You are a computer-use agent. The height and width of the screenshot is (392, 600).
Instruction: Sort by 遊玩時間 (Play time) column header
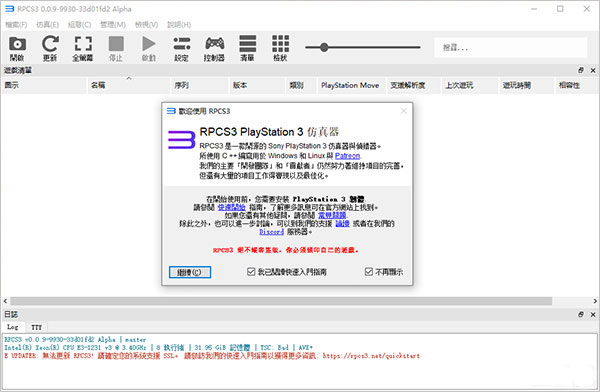click(x=527, y=85)
